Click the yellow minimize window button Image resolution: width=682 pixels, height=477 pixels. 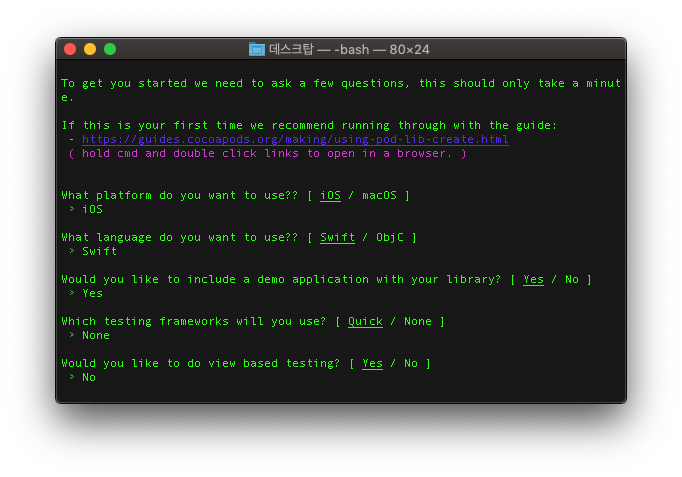pos(90,49)
